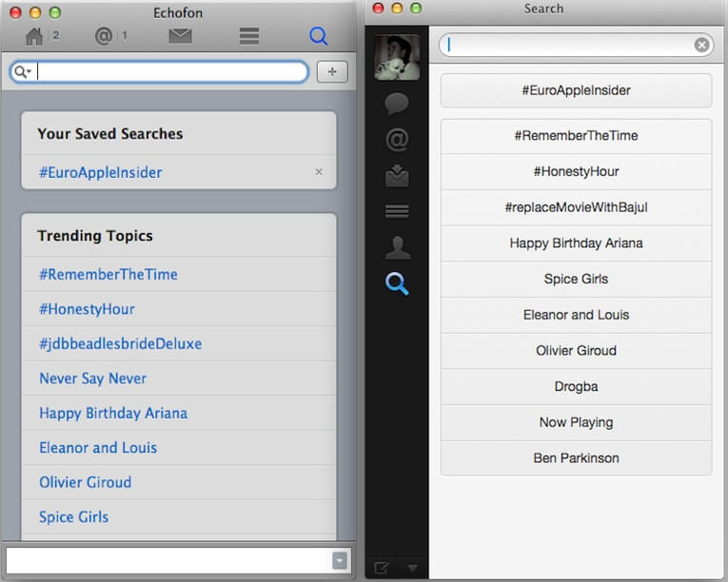Click the Ben Parkinson trend

pyautogui.click(x=576, y=458)
